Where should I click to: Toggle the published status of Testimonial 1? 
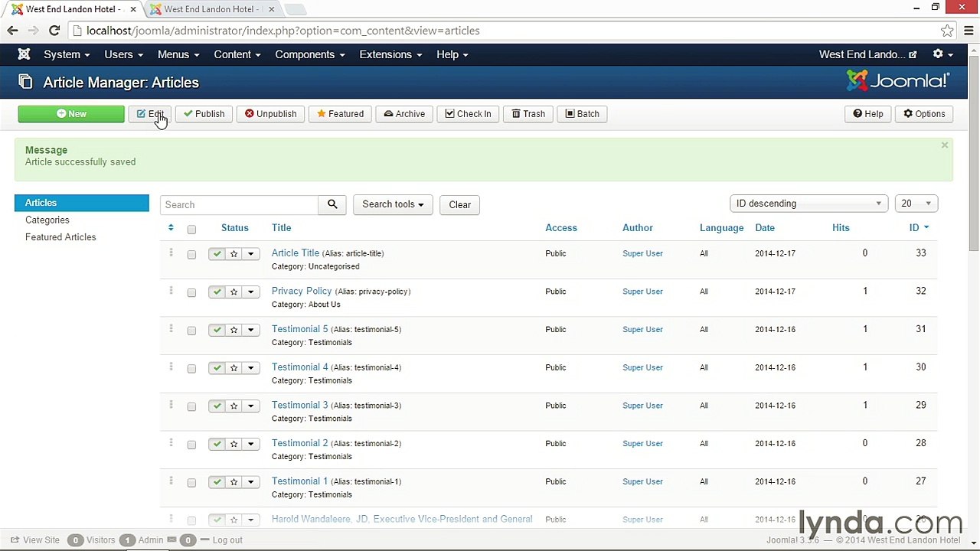(x=217, y=482)
